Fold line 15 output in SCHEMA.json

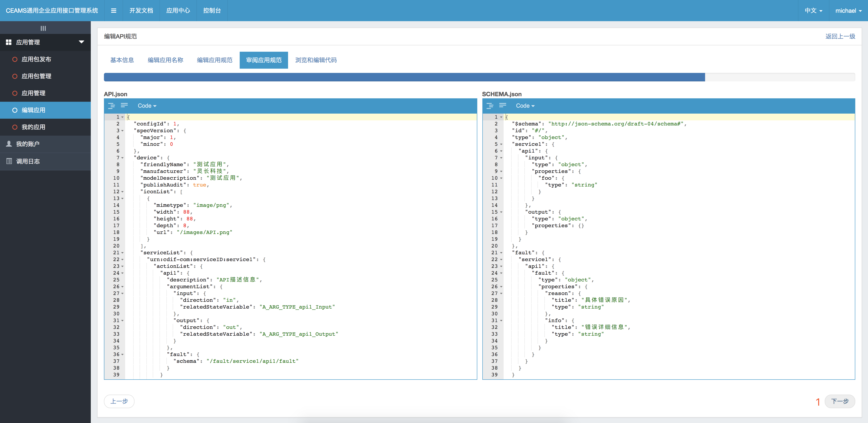501,212
